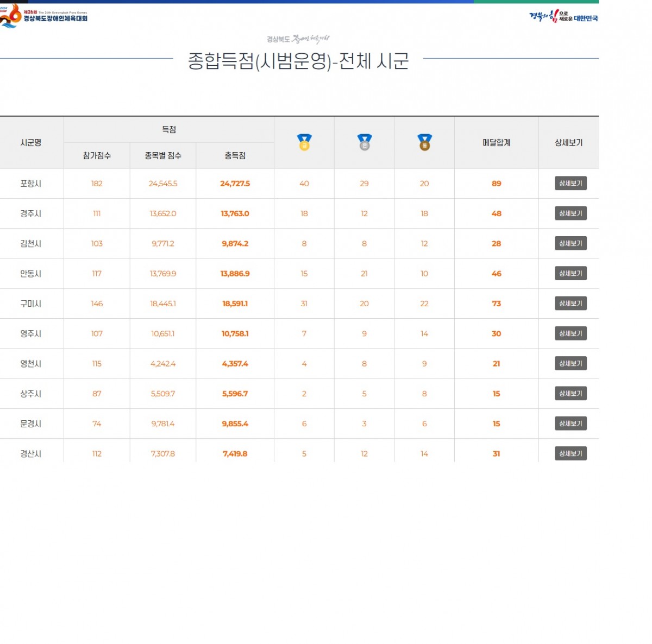Show 상세보기 details for 영주시

pos(570,333)
